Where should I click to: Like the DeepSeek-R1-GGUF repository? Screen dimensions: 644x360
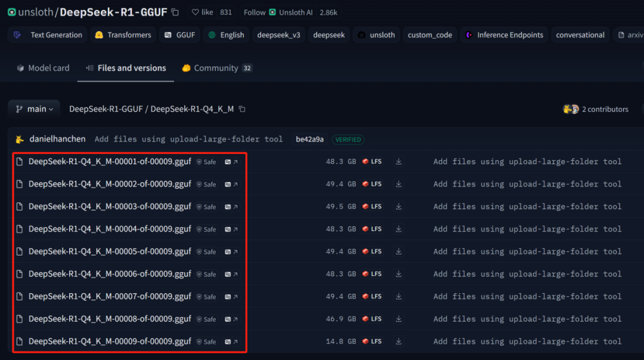point(203,13)
